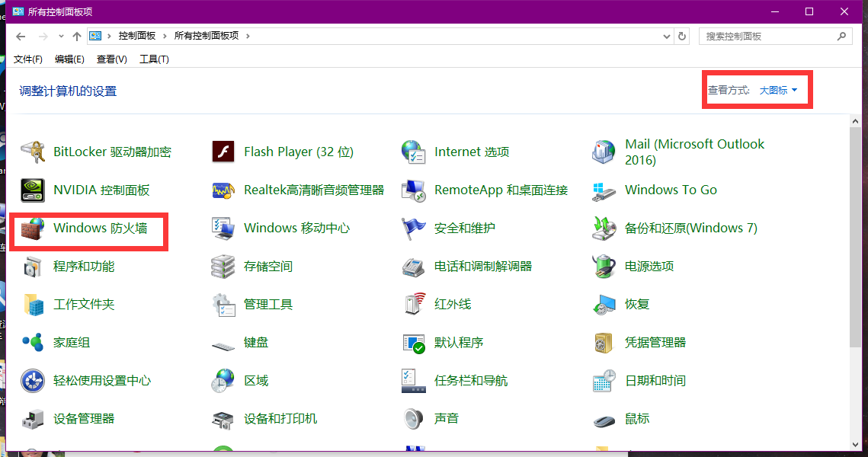Select 所有控制面板项 breadcrumb in address bar
The image size is (868, 457).
[x=207, y=36]
